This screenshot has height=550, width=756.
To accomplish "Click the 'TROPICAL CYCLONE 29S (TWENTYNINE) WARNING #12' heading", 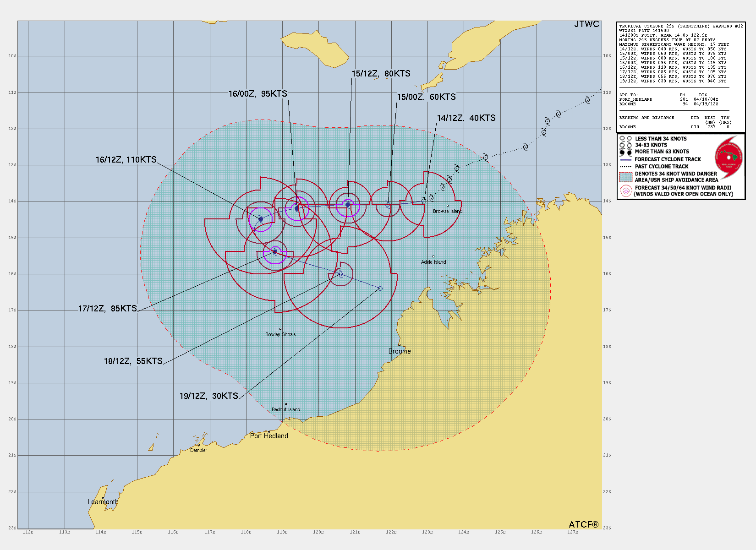I will [x=681, y=26].
